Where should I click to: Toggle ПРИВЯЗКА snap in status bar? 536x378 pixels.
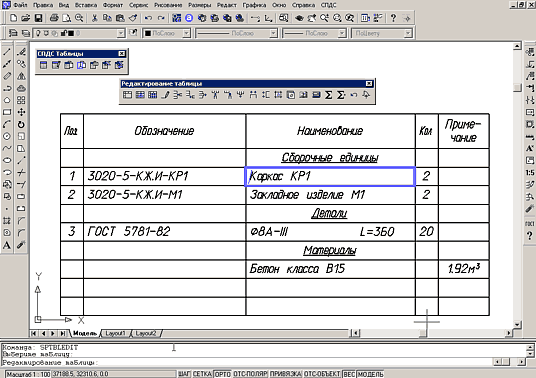tap(285, 374)
